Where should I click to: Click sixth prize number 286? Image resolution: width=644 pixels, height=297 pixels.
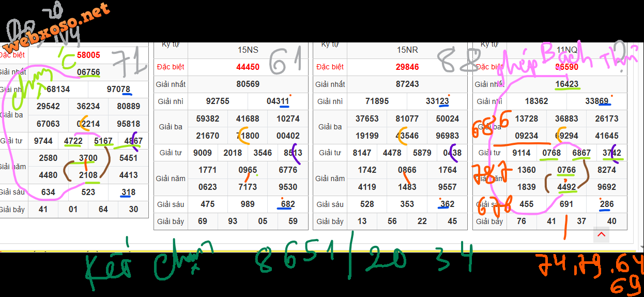607,204
